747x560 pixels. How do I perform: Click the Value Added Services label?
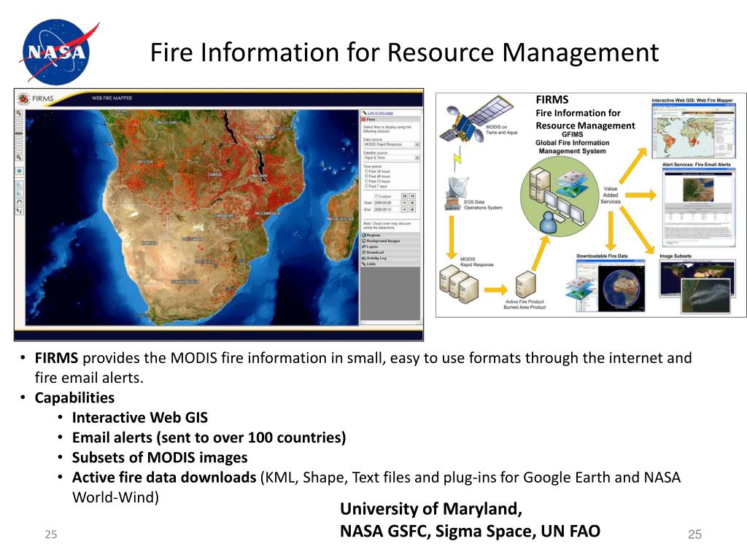611,195
